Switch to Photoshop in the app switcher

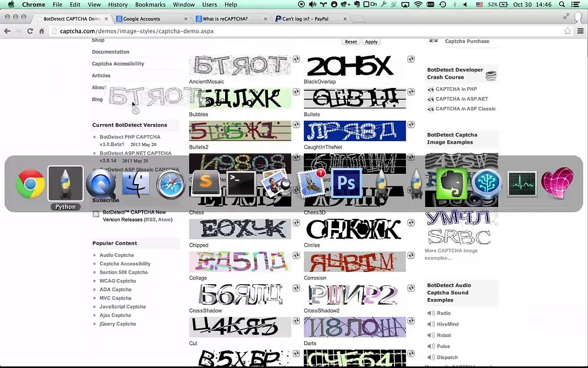[x=346, y=183]
